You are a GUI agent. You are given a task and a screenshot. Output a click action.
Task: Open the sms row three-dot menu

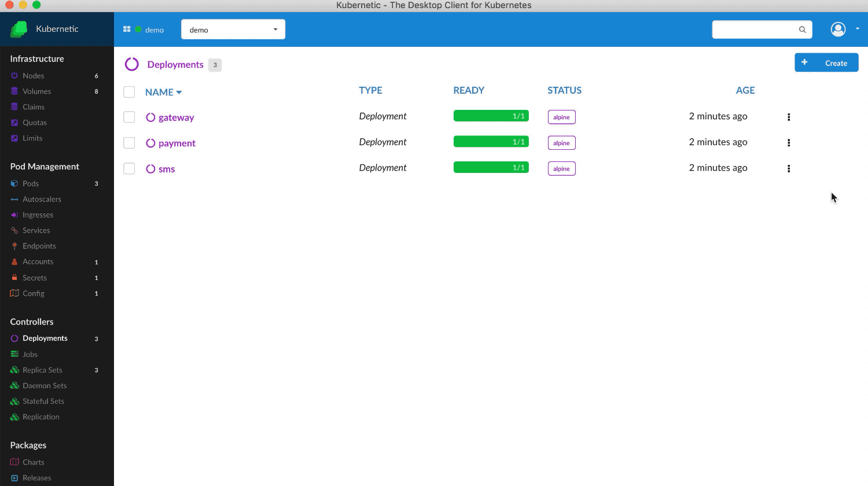[x=788, y=169]
